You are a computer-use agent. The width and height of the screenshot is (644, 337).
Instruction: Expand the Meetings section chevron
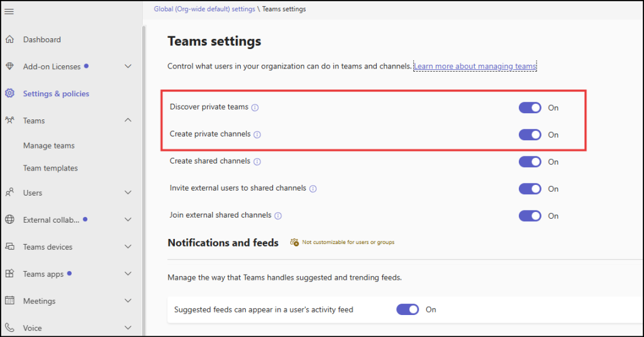click(128, 301)
